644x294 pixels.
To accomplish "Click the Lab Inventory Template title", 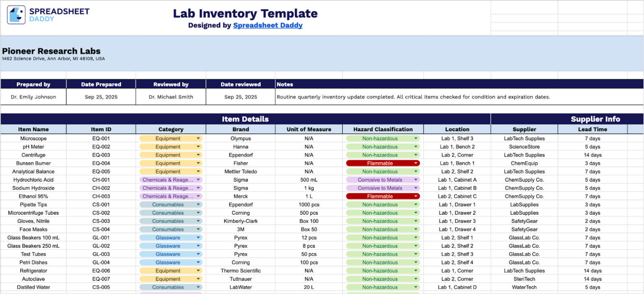I will click(x=245, y=13).
